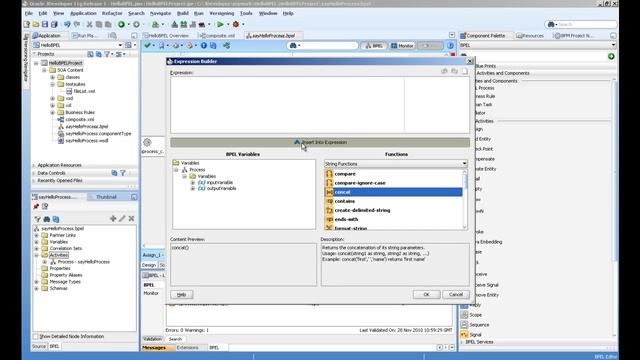Click the green Run arrow icon
640x360 pixels.
[220, 24]
